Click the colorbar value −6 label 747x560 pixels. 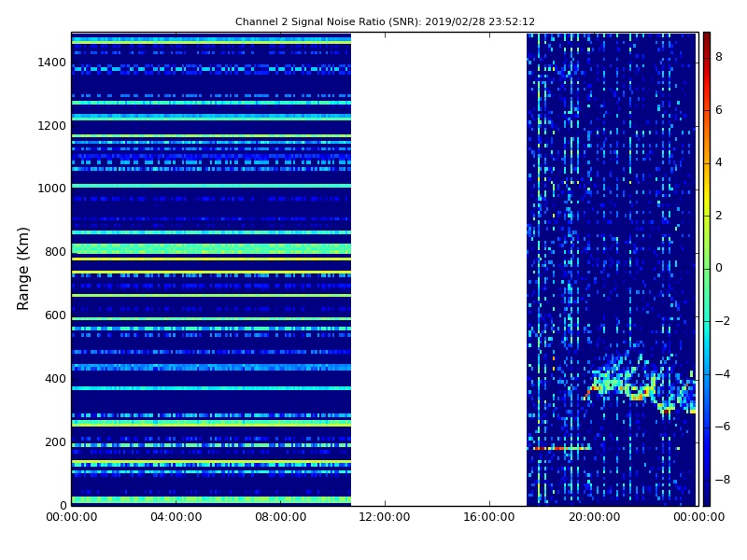723,427
